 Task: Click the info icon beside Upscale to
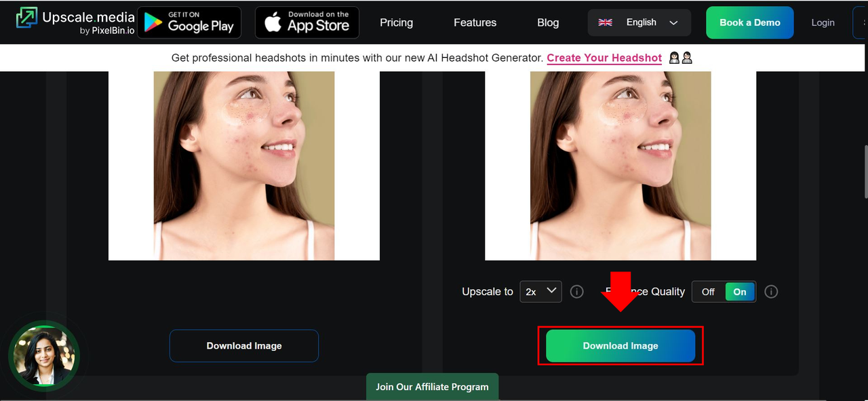[x=577, y=292]
